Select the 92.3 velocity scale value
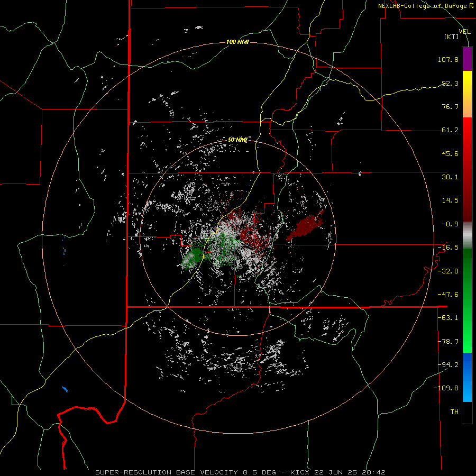476x476 pixels. point(450,83)
